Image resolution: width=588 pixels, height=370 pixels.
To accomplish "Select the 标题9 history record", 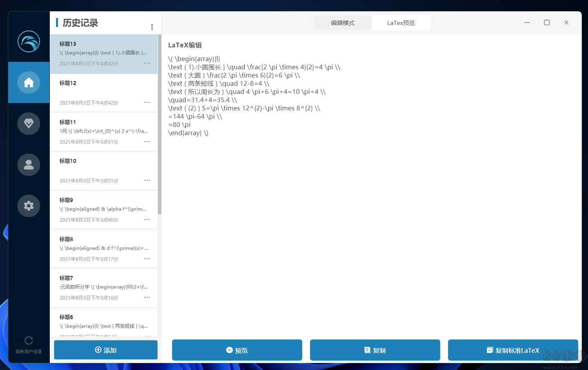I will pos(104,210).
